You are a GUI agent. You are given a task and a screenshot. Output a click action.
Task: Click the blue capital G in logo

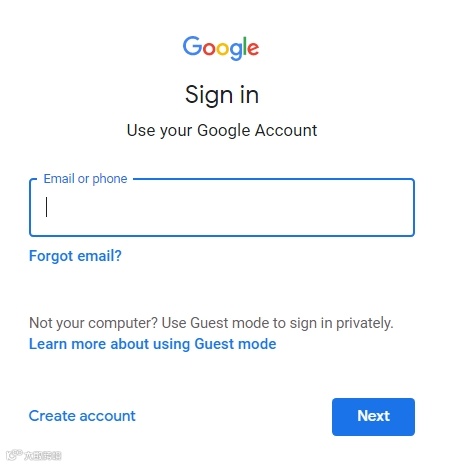click(192, 46)
